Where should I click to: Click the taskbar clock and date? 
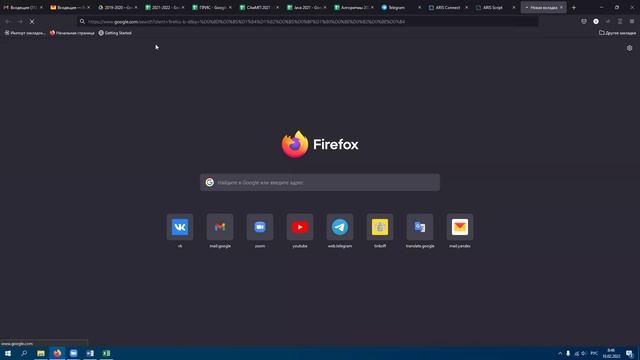tap(611, 353)
